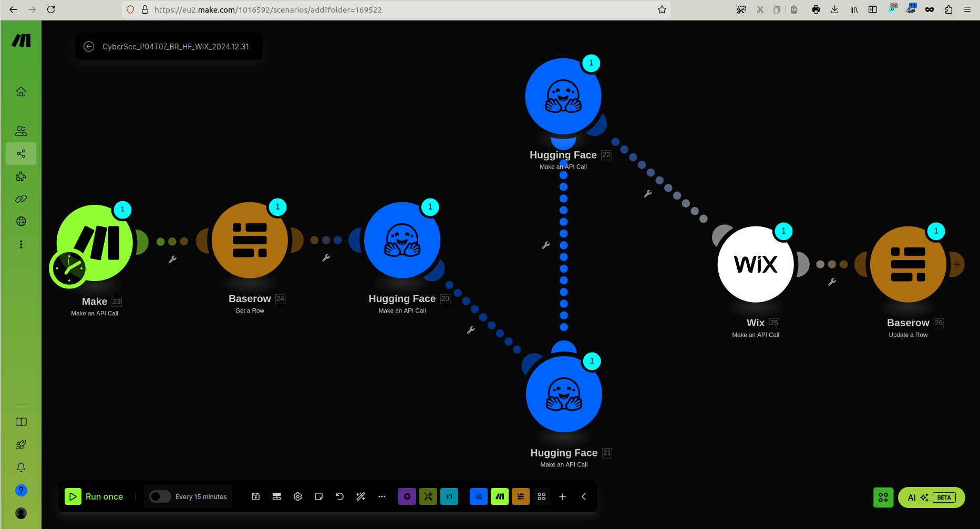Viewport: 980px width, 529px height.
Task: Click scenario name CyberSec_P04T07_BR_HF_WIX_2024.12.31
Action: 176,47
